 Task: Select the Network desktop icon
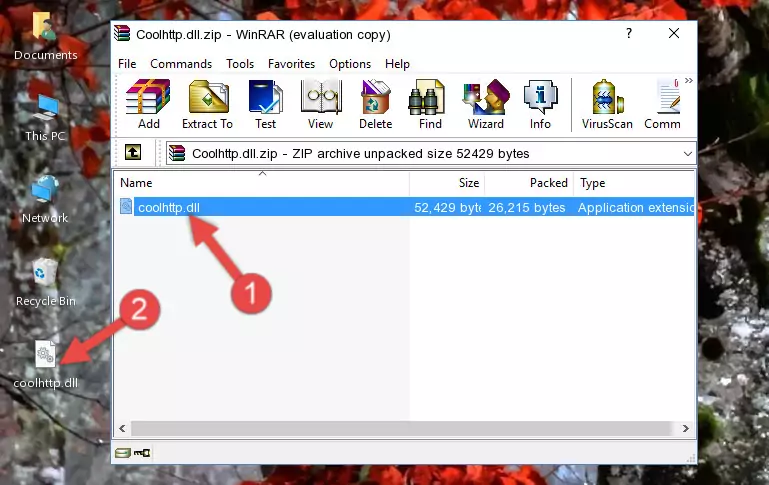(x=45, y=199)
